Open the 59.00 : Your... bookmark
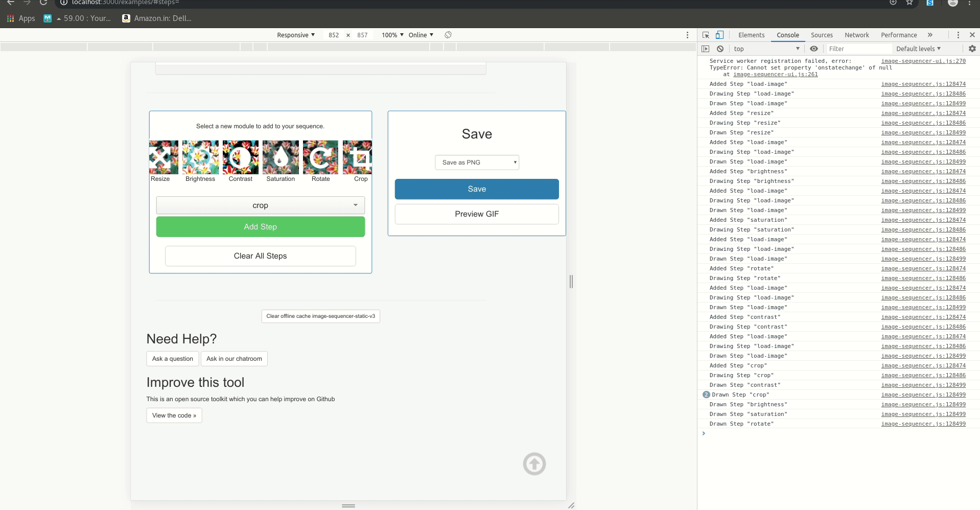Screen dimensions: 980x510 click(x=78, y=18)
